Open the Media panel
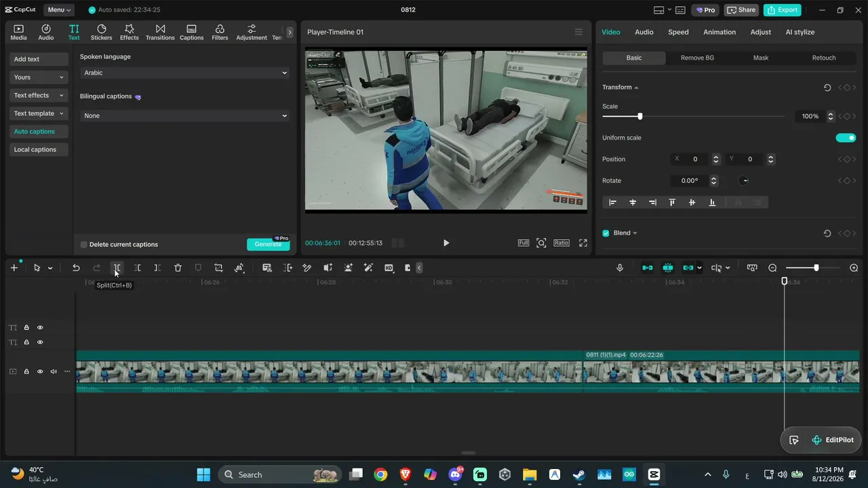This screenshot has width=868, height=488. 18,32
